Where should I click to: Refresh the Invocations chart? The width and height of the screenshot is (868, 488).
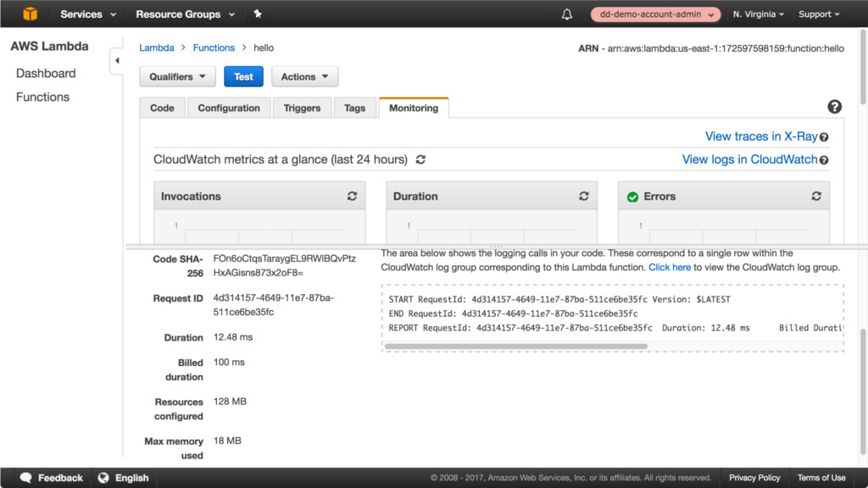click(x=352, y=197)
